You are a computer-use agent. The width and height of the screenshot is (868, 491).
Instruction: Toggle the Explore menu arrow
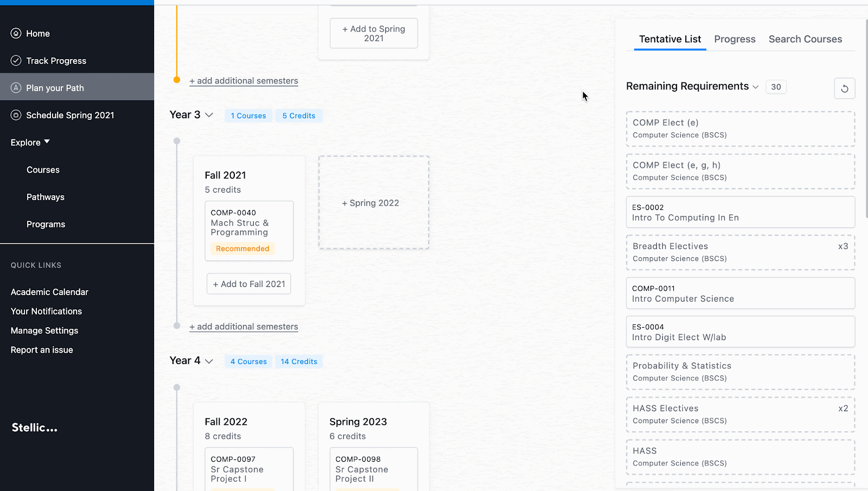(x=47, y=142)
